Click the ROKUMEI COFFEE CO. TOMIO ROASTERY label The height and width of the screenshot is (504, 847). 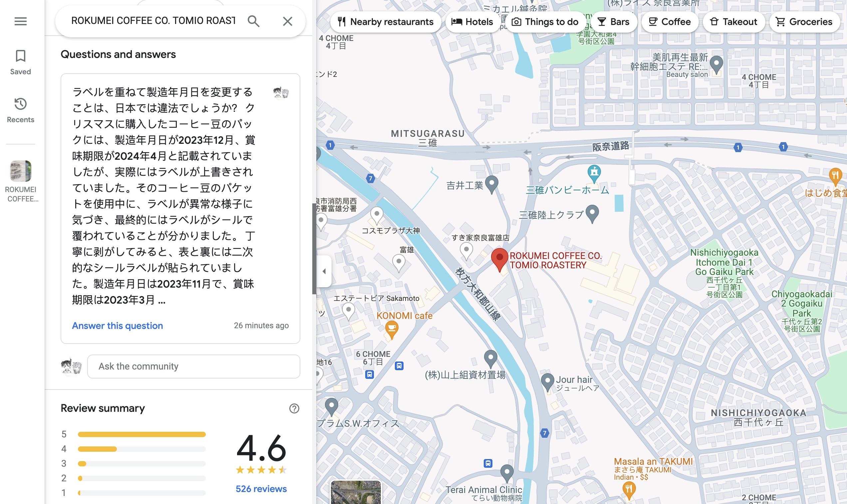pos(556,260)
